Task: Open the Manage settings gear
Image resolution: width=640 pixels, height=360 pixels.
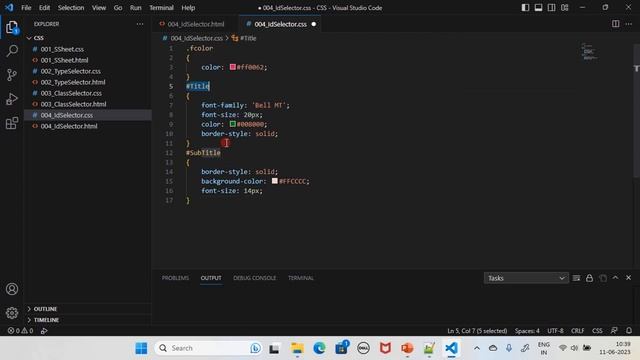Action: pyautogui.click(x=12, y=313)
